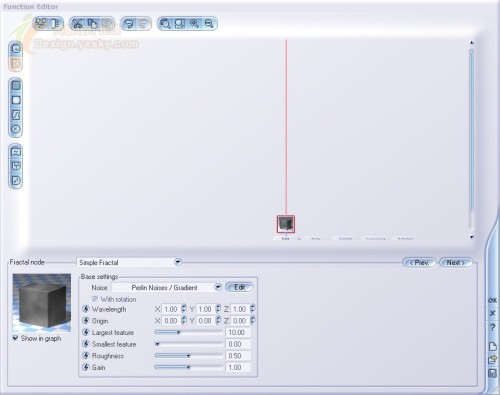Screen dimensions: 500x395
Task: Click the curve filter node icon in sidebar
Action: (x=16, y=115)
